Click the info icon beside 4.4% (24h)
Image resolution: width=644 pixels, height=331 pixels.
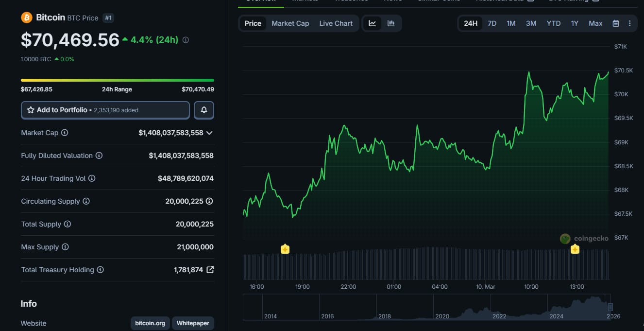[186, 40]
